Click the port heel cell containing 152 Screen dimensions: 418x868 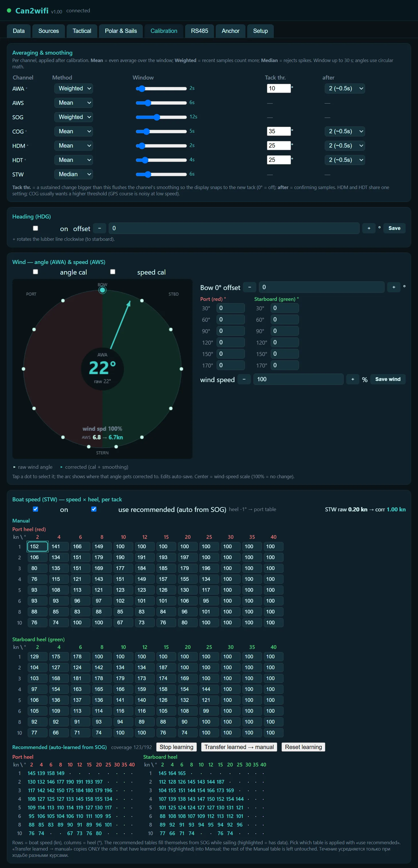point(37,547)
